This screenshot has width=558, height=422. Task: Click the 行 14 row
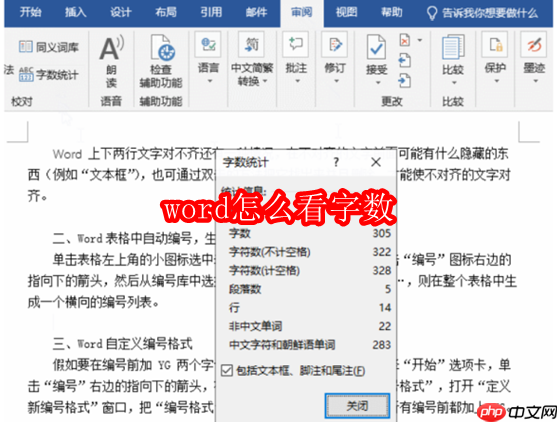coord(310,307)
